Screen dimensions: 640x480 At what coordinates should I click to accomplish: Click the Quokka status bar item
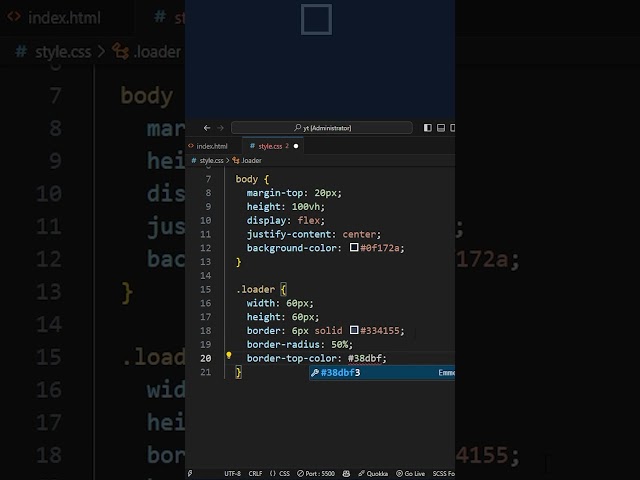coord(373,473)
